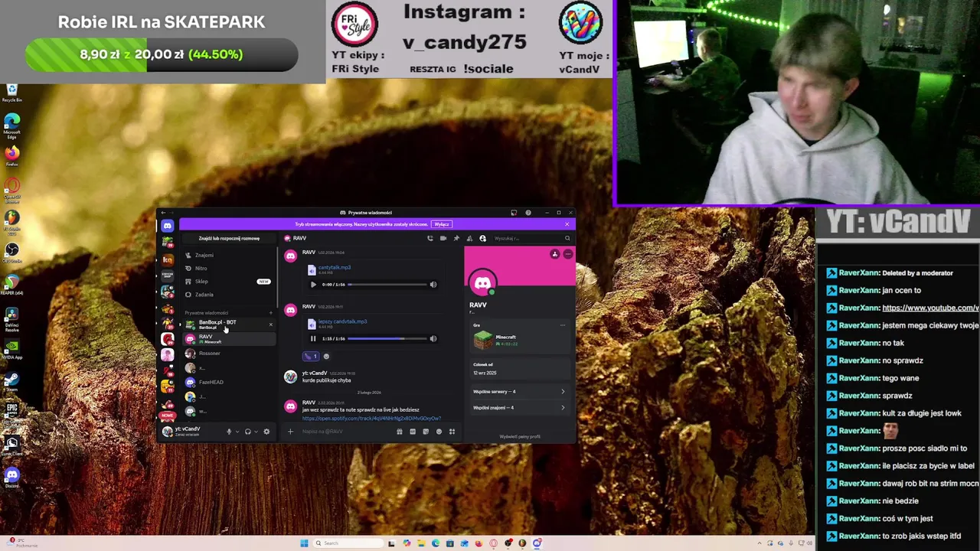Image resolution: width=980 pixels, height=551 pixels.
Task: Seek in cantytalk.mp3 progress bar
Action: pos(387,285)
